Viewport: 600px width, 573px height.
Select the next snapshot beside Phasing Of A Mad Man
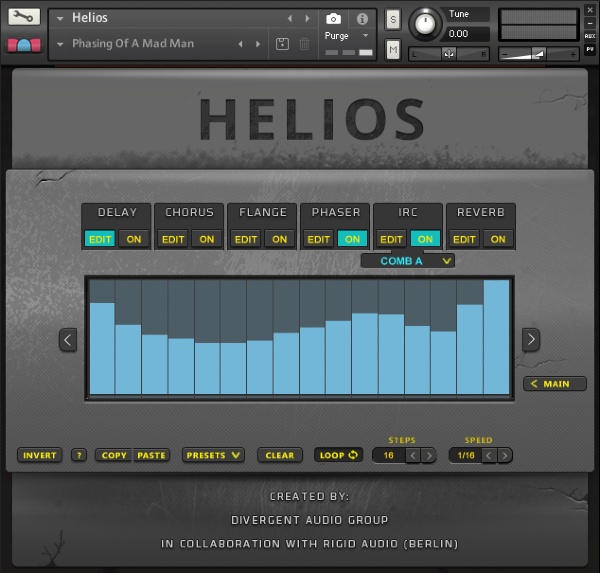point(258,44)
